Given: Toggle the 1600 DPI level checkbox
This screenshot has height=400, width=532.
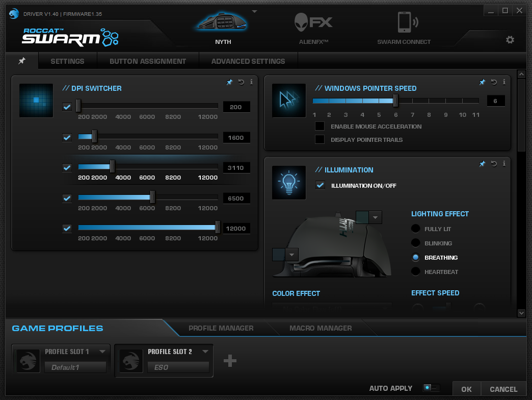Looking at the screenshot, I should 67,138.
